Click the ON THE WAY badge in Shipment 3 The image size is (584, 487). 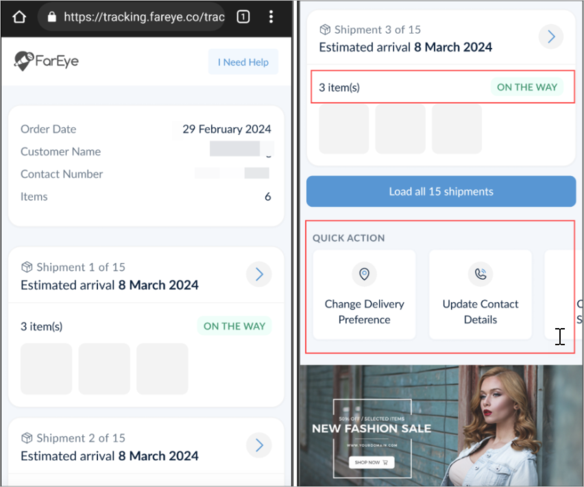point(527,87)
